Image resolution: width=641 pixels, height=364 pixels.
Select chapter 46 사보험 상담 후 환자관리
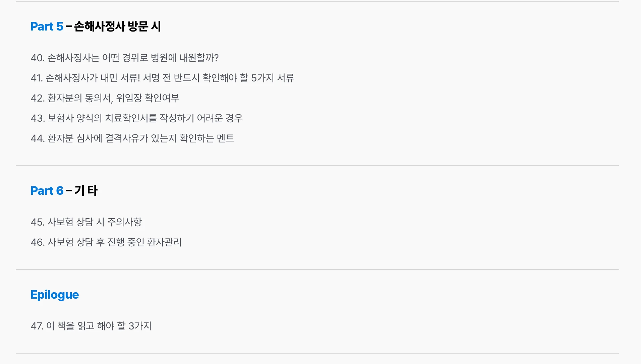(106, 242)
